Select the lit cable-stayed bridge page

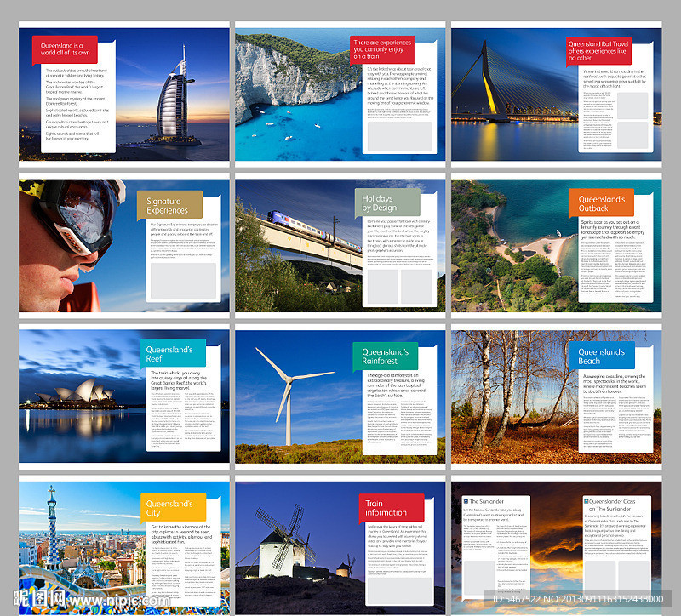[557, 94]
